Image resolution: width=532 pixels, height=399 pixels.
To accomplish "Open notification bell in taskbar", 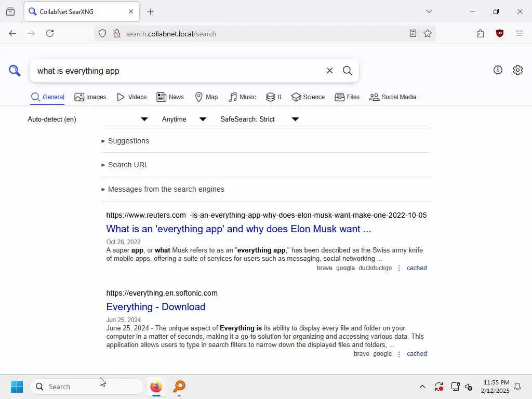I will coord(517,387).
